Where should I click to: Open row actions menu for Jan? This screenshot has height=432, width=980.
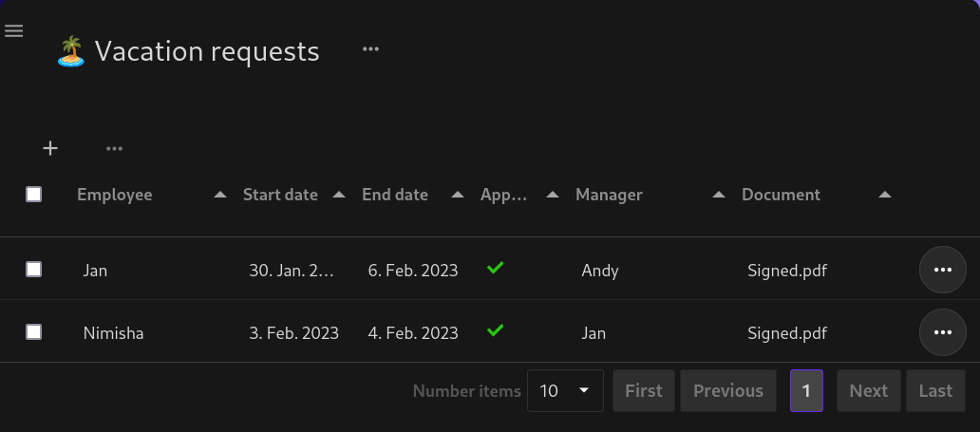point(942,270)
